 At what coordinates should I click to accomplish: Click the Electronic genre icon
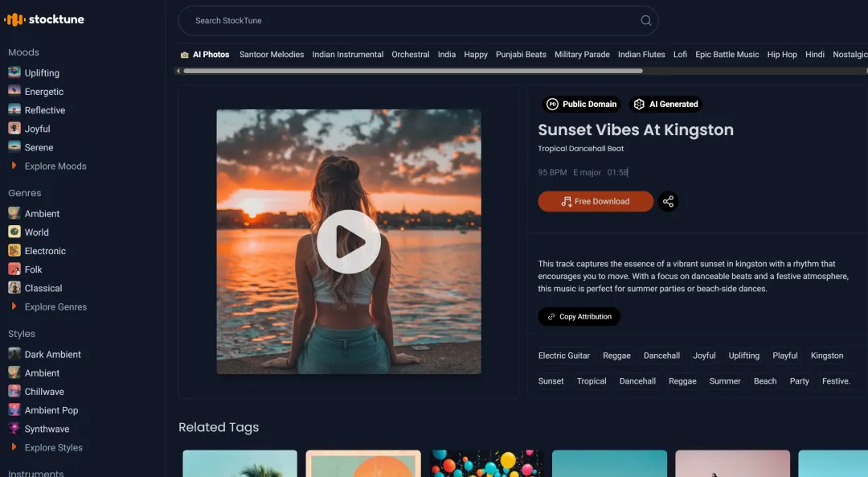point(14,250)
